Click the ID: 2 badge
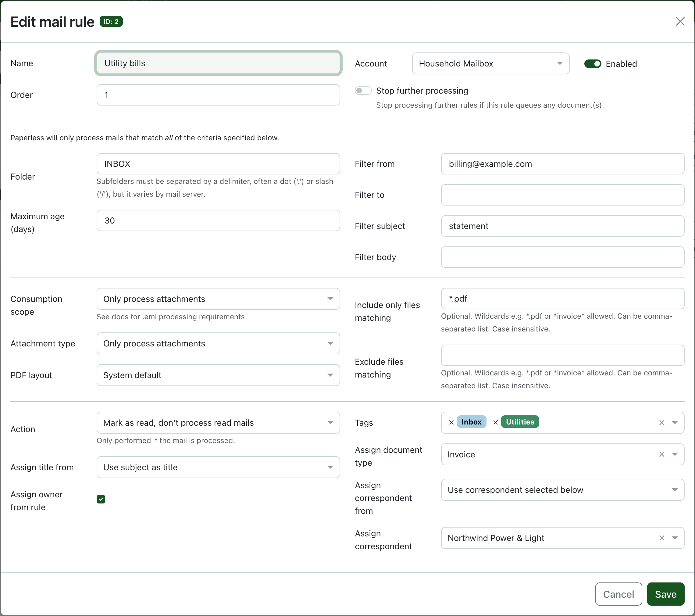Viewport: 695px width, 616px height. coord(111,21)
